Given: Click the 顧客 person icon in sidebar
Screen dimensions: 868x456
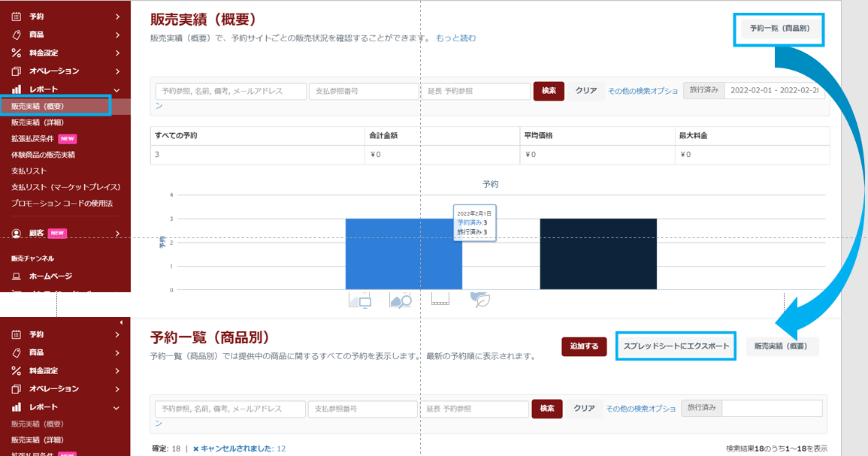Looking at the screenshot, I should coord(17,233).
